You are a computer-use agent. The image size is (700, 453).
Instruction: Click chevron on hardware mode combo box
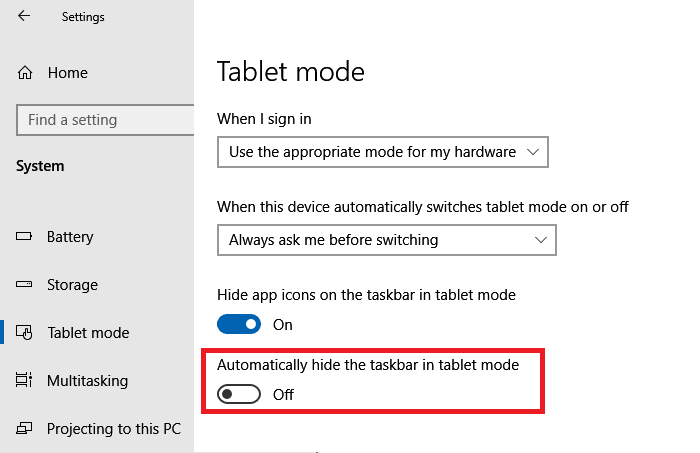pyautogui.click(x=533, y=152)
